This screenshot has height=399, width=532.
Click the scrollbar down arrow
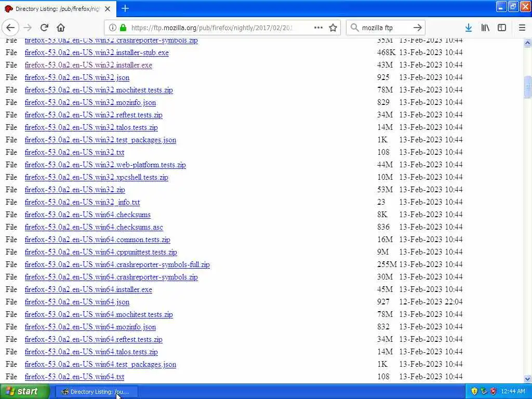tap(527, 379)
